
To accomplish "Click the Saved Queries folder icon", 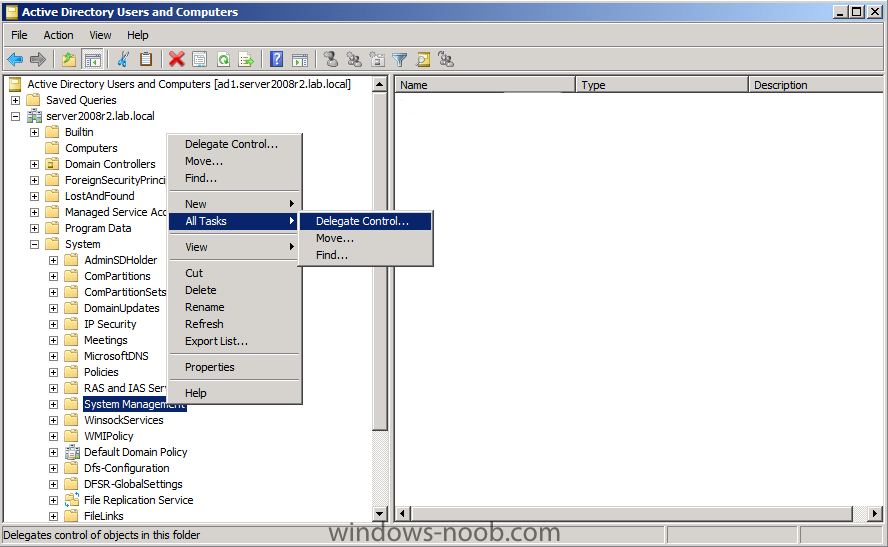I will point(33,100).
